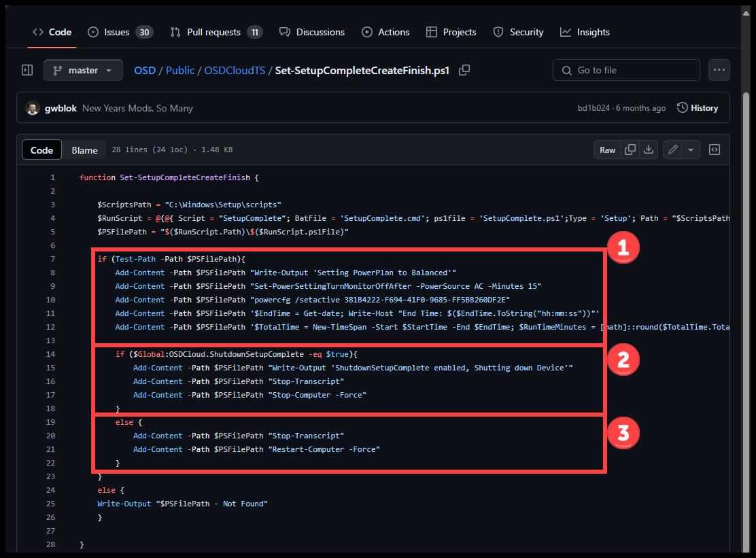The width and height of the screenshot is (756, 558).
Task: Copy file path icon next to filename
Action: tap(464, 70)
